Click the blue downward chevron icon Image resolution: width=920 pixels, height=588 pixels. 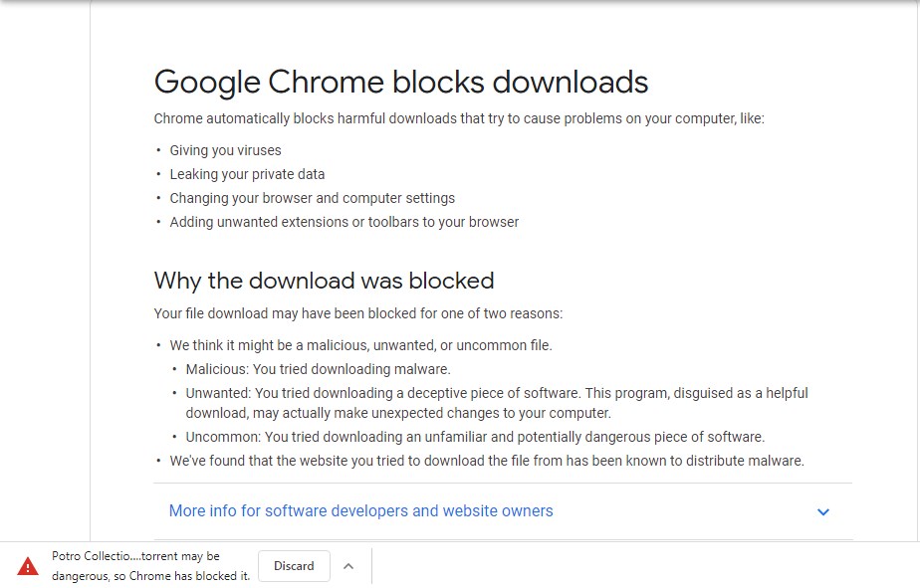[823, 511]
